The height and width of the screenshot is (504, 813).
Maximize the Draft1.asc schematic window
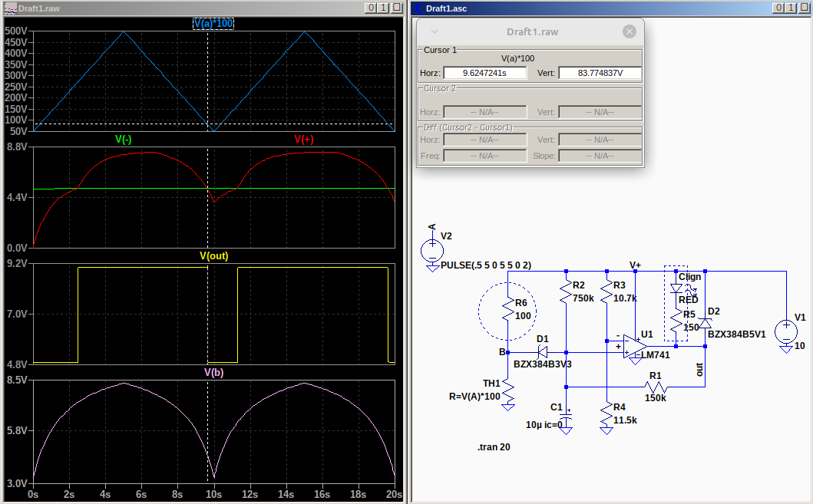coord(791,8)
